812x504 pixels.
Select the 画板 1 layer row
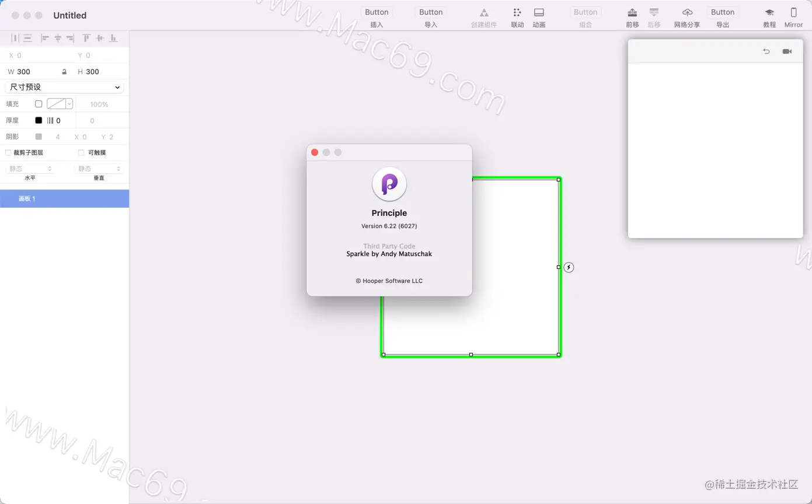point(64,198)
